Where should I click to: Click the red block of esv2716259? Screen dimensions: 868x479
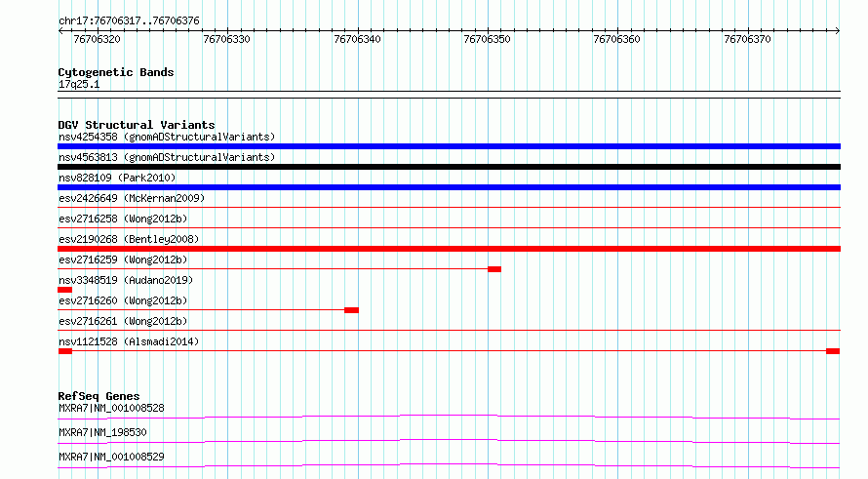(x=494, y=269)
